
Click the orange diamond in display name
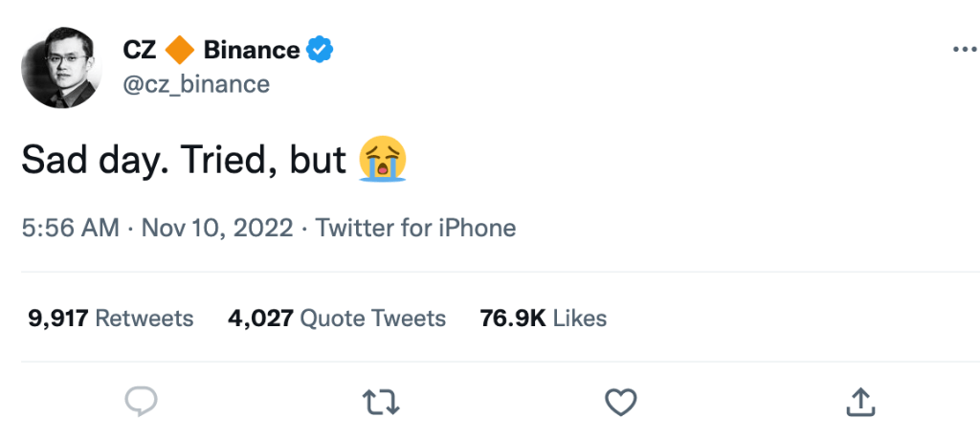tap(180, 49)
